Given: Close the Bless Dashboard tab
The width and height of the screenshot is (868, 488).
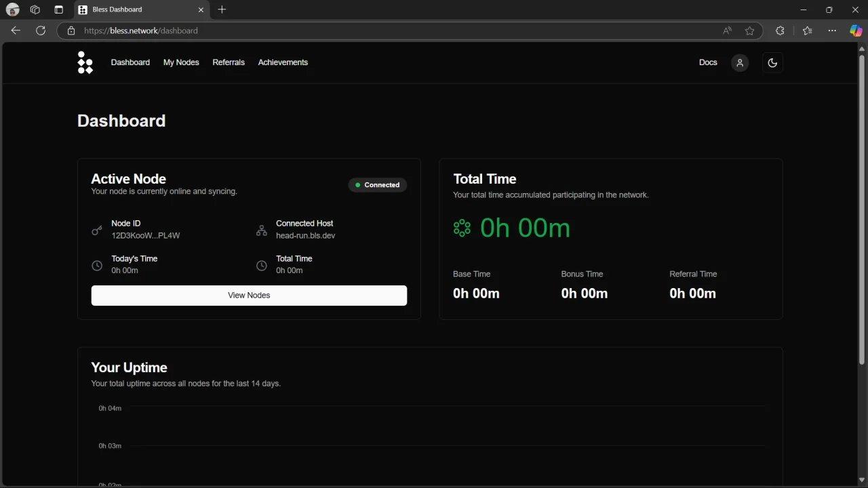Looking at the screenshot, I should click(x=201, y=9).
